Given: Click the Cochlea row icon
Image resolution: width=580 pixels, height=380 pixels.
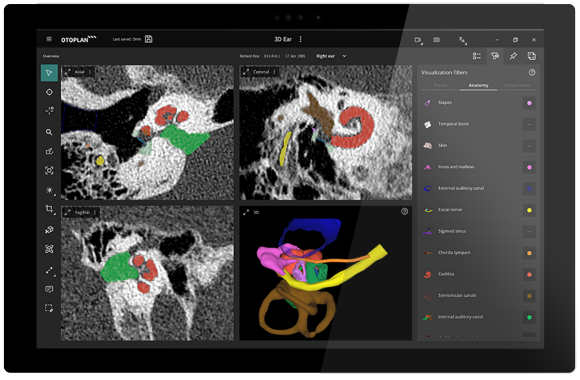Looking at the screenshot, I should 428,275.
